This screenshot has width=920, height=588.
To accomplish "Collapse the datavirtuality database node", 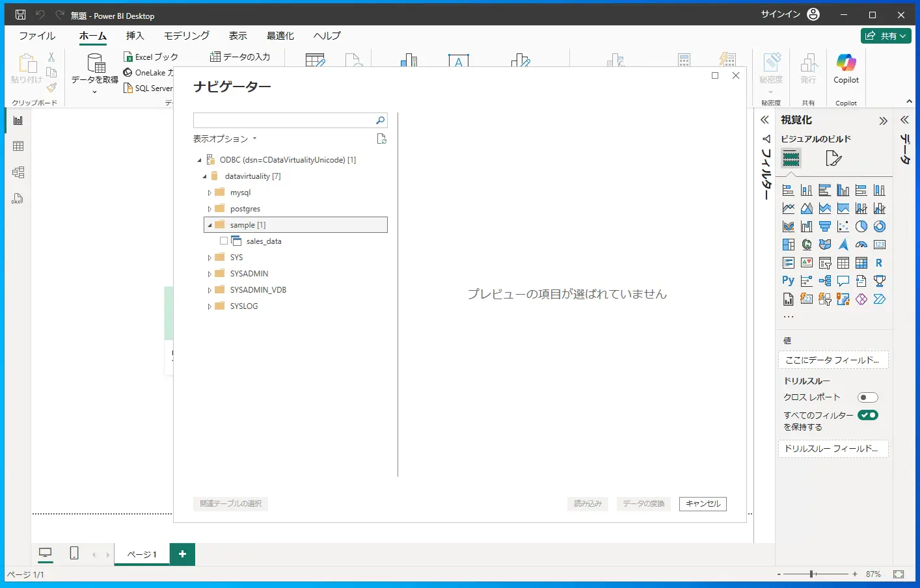I will [204, 176].
